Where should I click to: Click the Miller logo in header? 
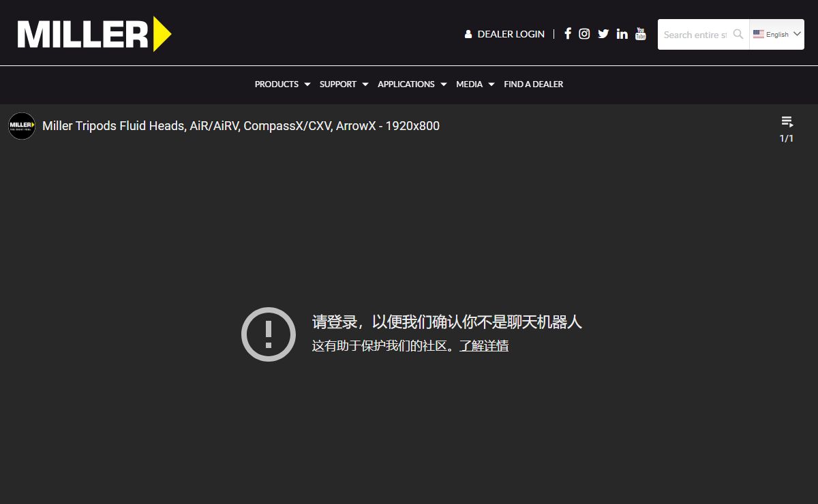[x=94, y=34]
